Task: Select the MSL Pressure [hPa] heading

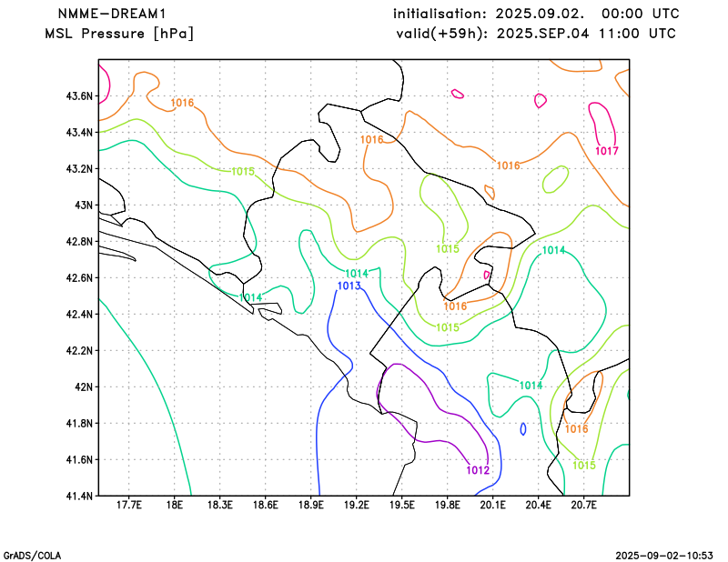Action: (119, 34)
